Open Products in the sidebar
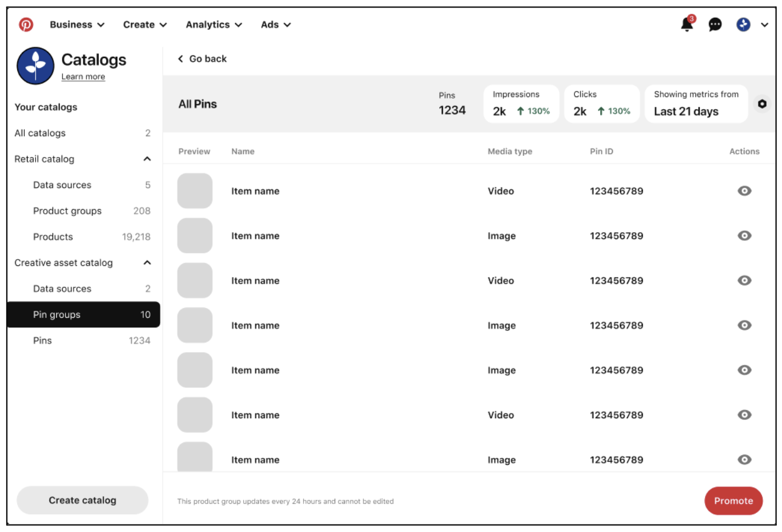This screenshot has width=782, height=532. [x=83, y=237]
